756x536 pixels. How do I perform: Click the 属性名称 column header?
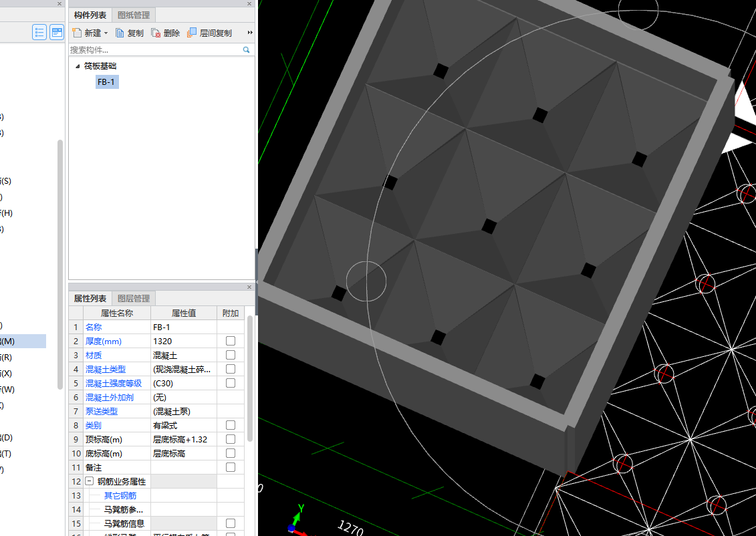(117, 313)
